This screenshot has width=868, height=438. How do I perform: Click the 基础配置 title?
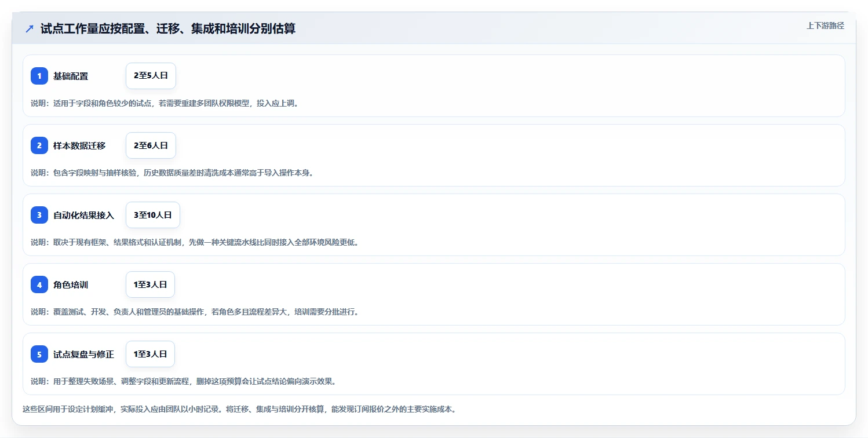point(71,76)
